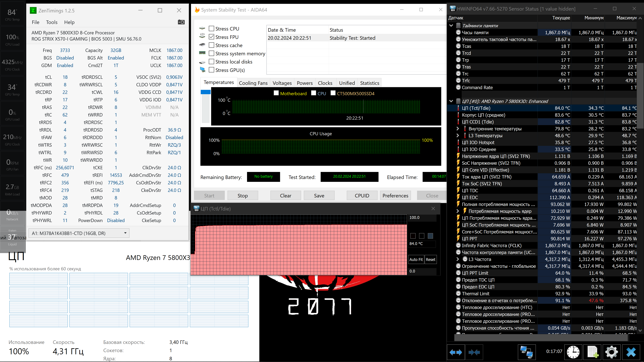Expand the L3 Температуры sensor row
644x362 pixels.
458,135
